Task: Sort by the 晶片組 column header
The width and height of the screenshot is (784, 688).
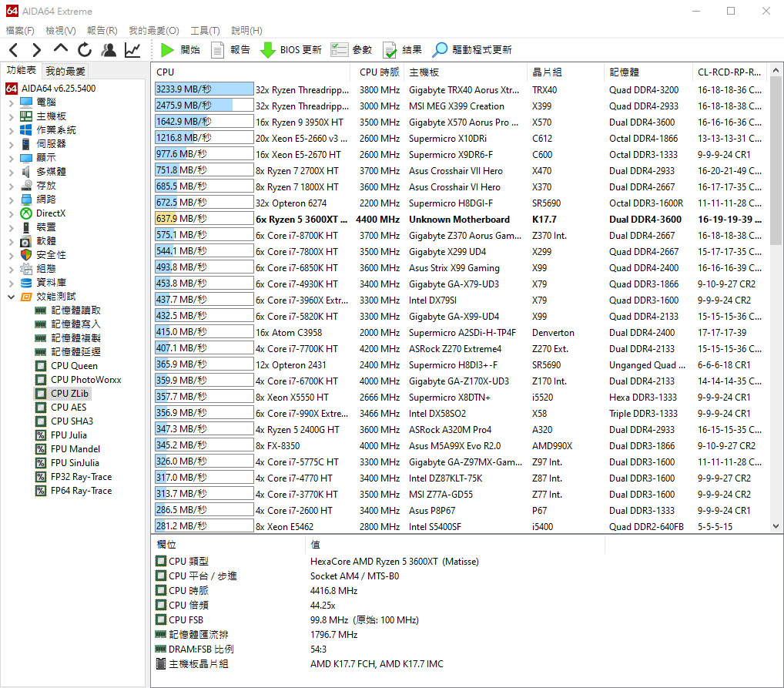Action: point(565,72)
